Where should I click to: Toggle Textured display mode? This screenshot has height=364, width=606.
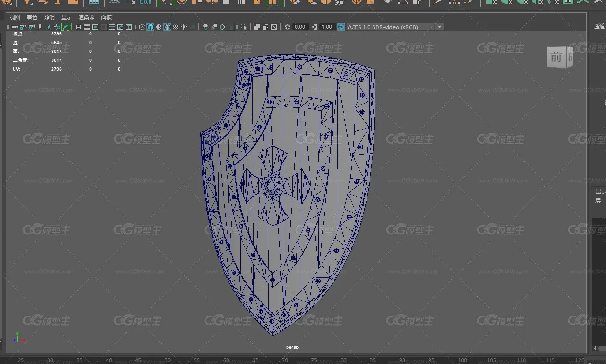click(176, 27)
